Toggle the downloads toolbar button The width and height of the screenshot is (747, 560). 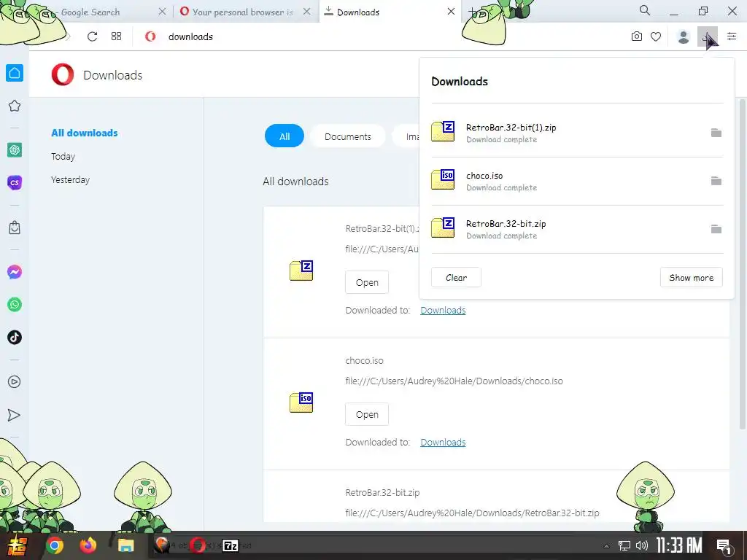[707, 36]
